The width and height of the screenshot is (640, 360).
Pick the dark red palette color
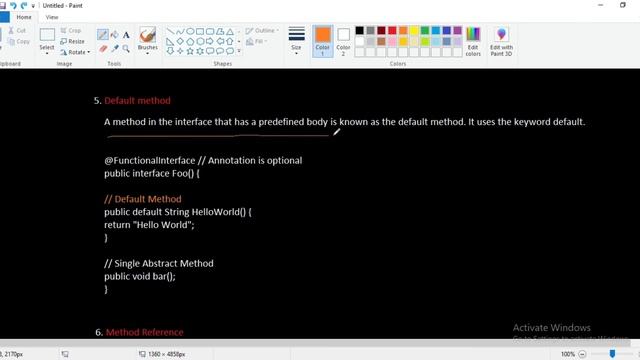pyautogui.click(x=381, y=30)
